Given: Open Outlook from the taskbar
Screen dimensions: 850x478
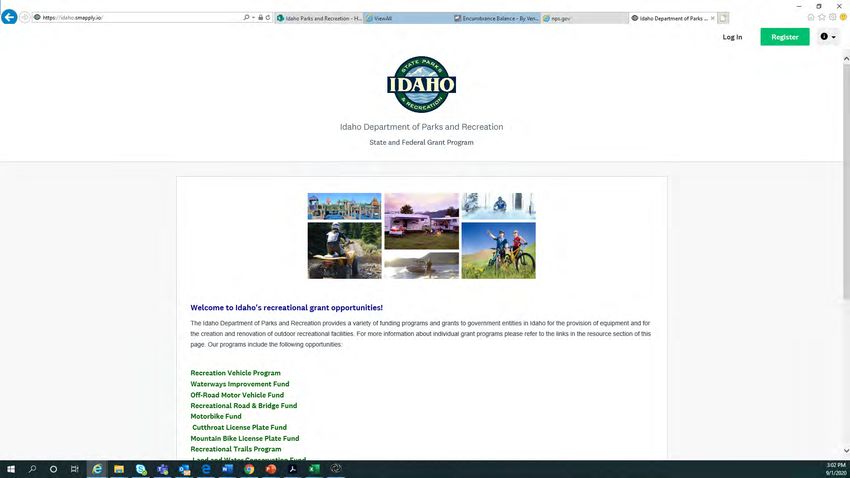Looking at the screenshot, I should (184, 469).
